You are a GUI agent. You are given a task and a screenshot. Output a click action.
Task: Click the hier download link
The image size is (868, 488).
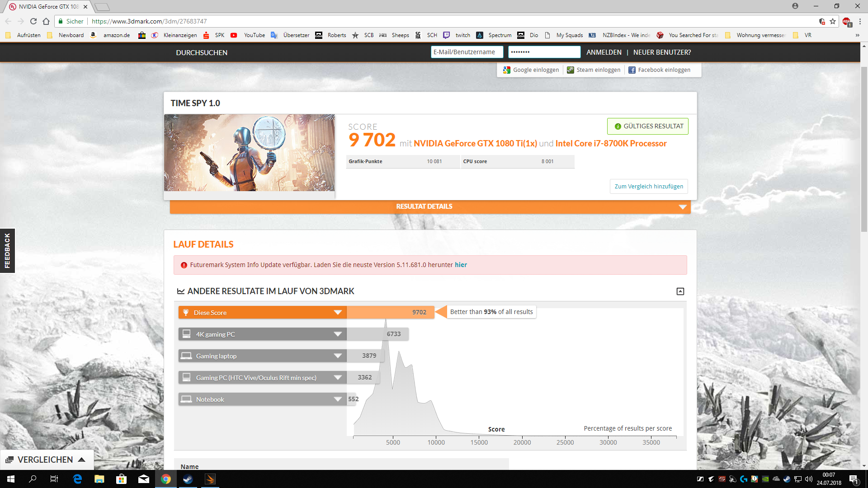pyautogui.click(x=461, y=265)
